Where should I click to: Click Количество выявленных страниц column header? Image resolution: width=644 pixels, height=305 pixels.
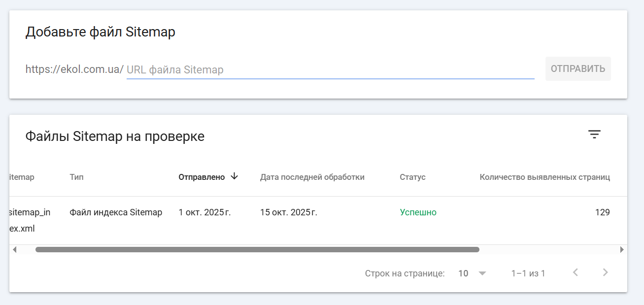coord(544,177)
